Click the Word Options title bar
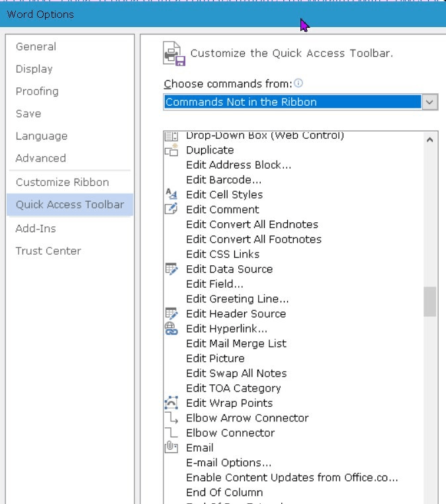This screenshot has height=504, width=446. coord(223,15)
